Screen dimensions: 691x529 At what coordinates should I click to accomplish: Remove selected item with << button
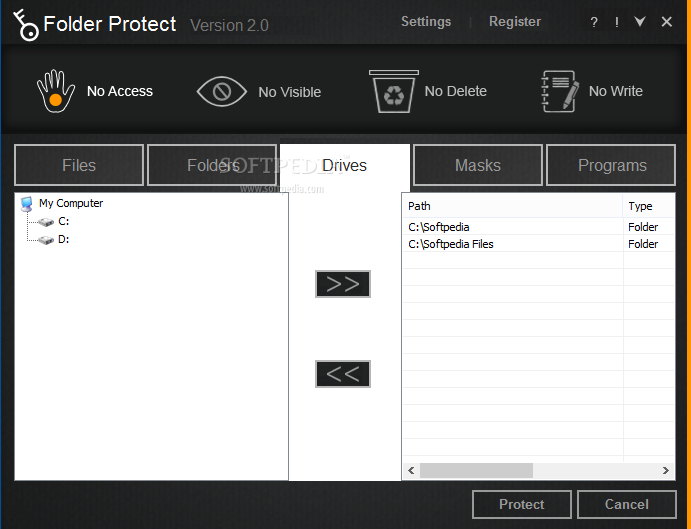[343, 374]
